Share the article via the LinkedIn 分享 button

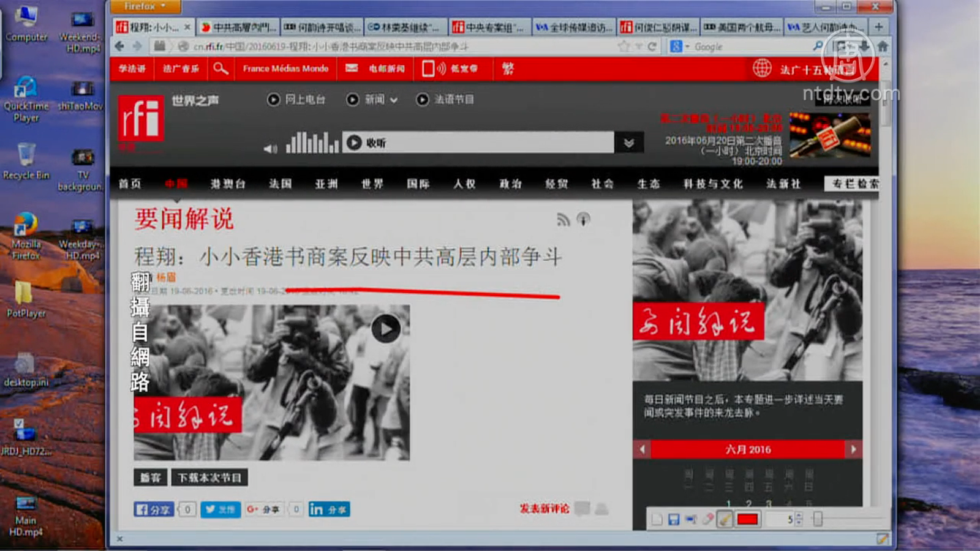tap(329, 509)
